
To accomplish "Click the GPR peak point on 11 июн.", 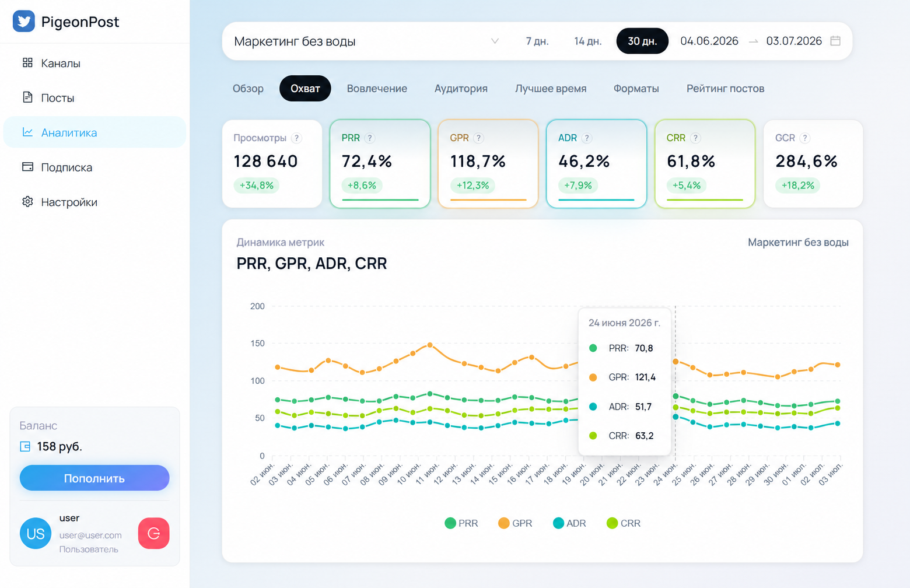I will point(430,345).
